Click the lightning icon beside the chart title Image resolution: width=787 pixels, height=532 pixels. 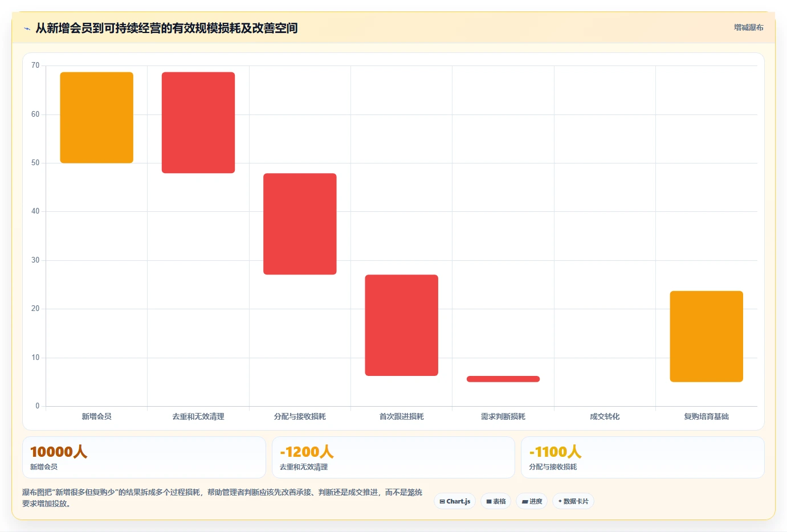[27, 28]
